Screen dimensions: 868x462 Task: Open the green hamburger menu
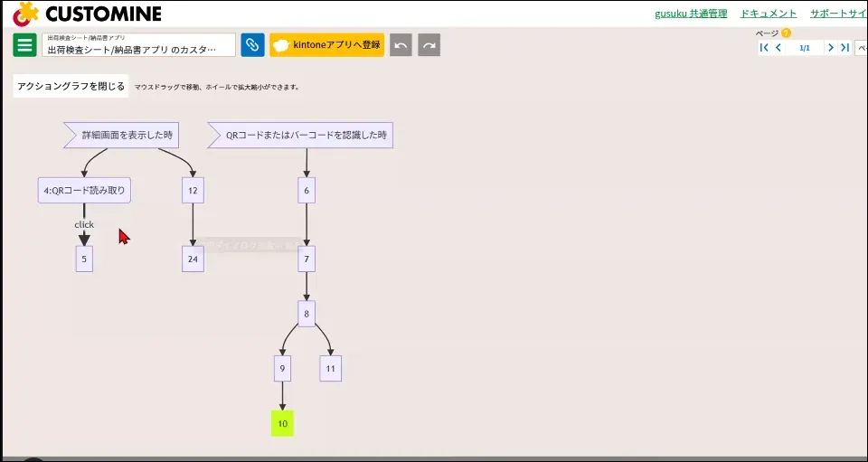(x=25, y=45)
